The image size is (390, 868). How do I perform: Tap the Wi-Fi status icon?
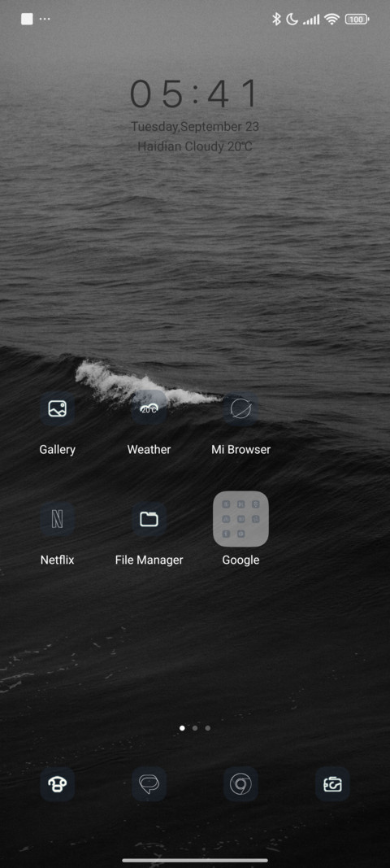point(332,20)
